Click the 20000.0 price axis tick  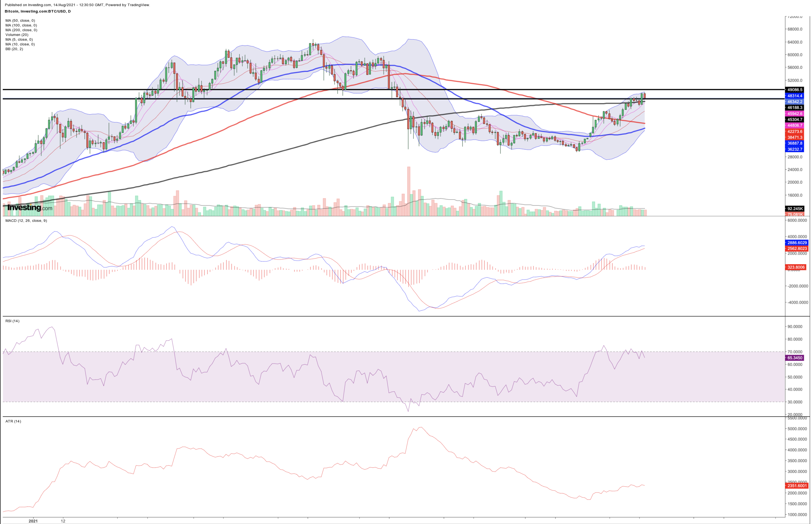click(x=795, y=182)
